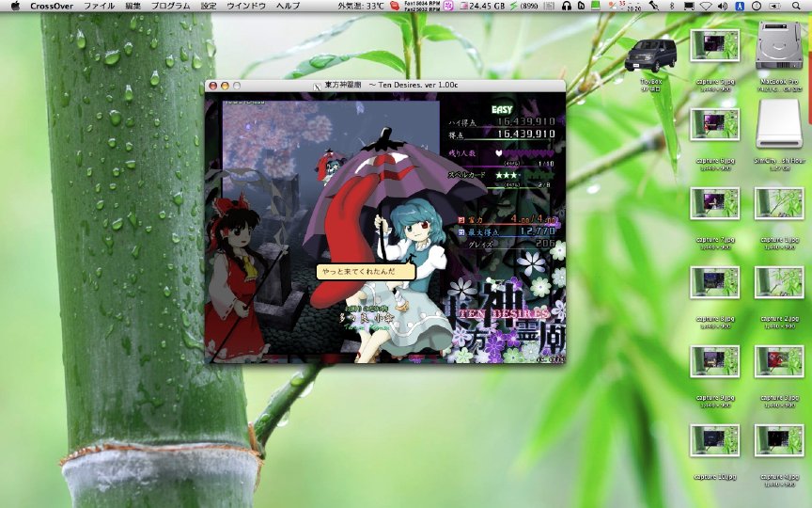Select capture 2.jpg thumbnail on desktop

pyautogui.click(x=779, y=282)
